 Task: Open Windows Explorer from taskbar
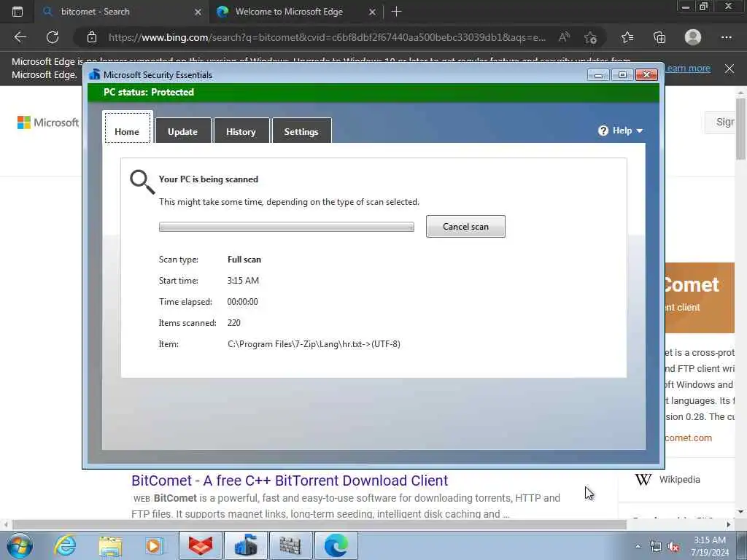110,545
